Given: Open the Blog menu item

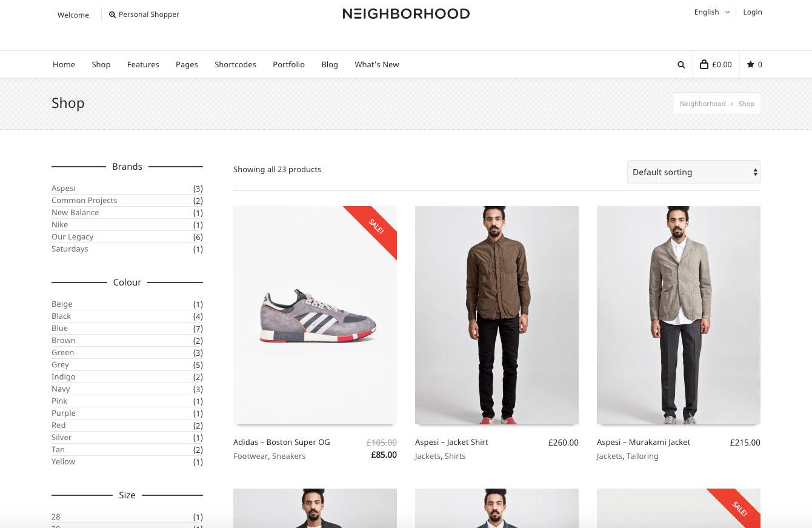Looking at the screenshot, I should pos(330,64).
